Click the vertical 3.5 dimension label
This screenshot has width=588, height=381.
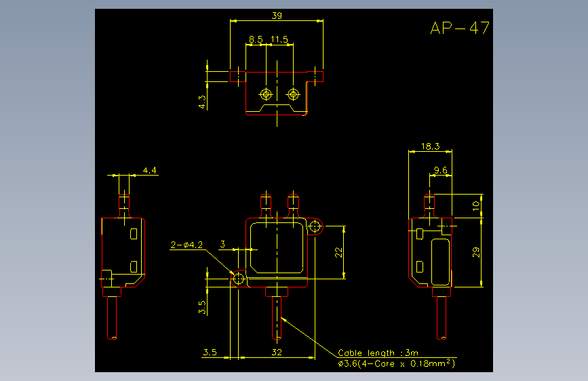coord(202,307)
